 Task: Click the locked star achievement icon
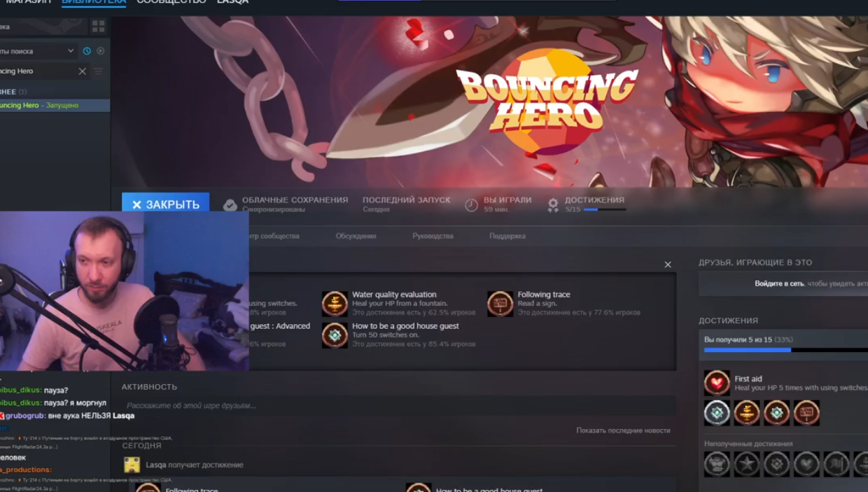(747, 464)
